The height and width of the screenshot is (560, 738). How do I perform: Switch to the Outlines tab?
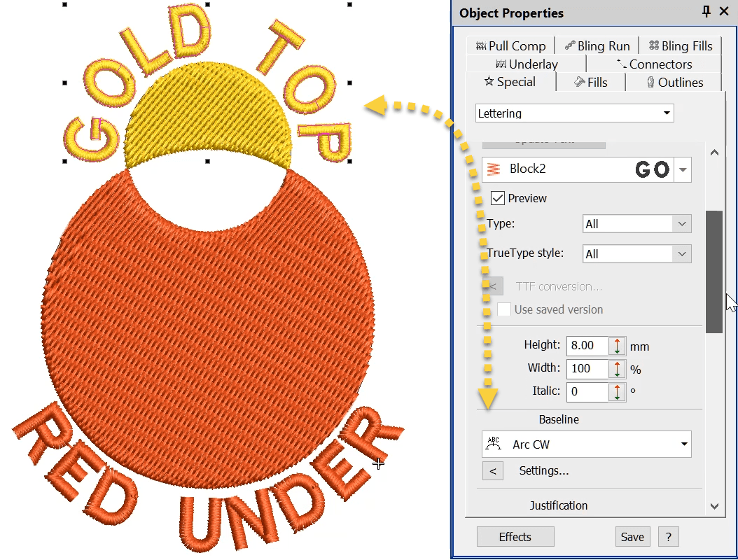[x=673, y=83]
